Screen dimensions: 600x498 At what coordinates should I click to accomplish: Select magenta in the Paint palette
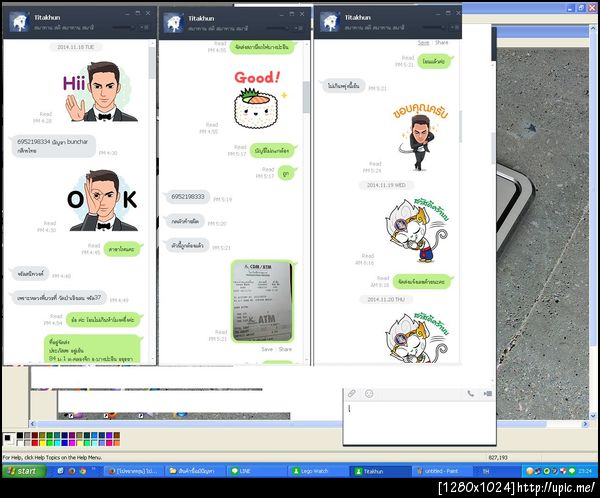(72, 443)
